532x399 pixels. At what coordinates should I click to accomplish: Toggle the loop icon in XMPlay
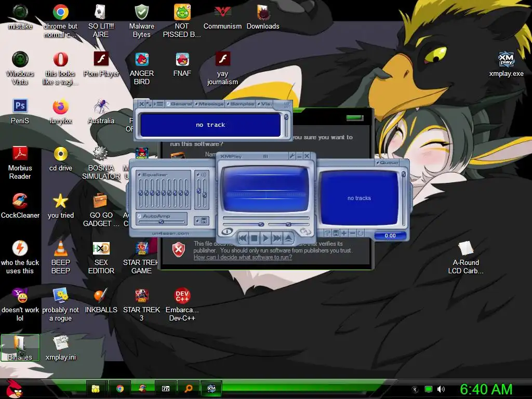click(x=304, y=231)
